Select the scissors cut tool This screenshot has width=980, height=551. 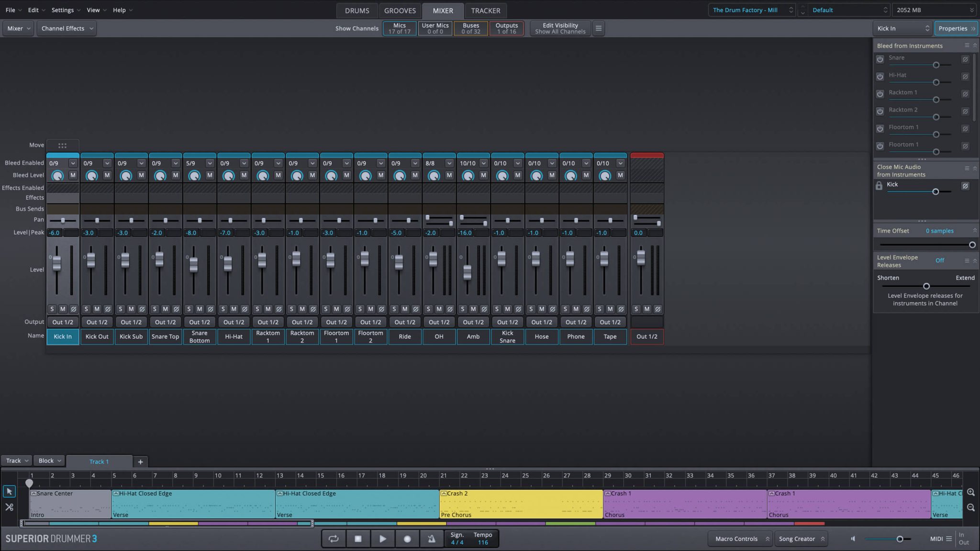(9, 507)
